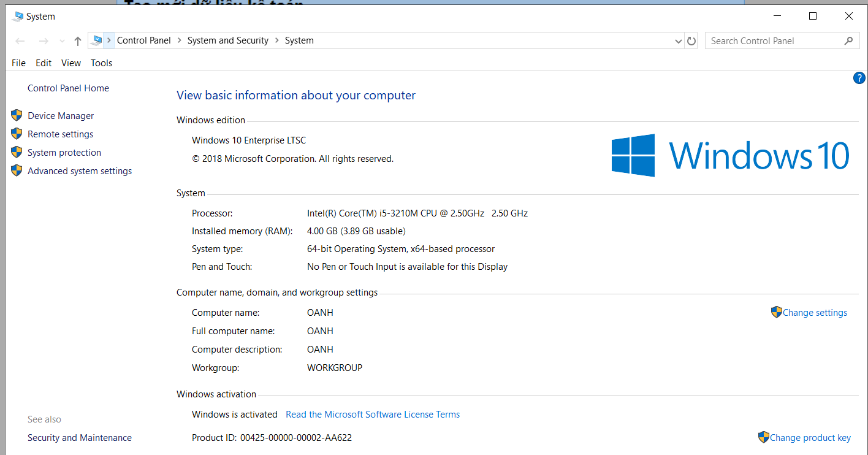Click shield icon beside Remote settings
The width and height of the screenshot is (868, 455).
click(17, 134)
